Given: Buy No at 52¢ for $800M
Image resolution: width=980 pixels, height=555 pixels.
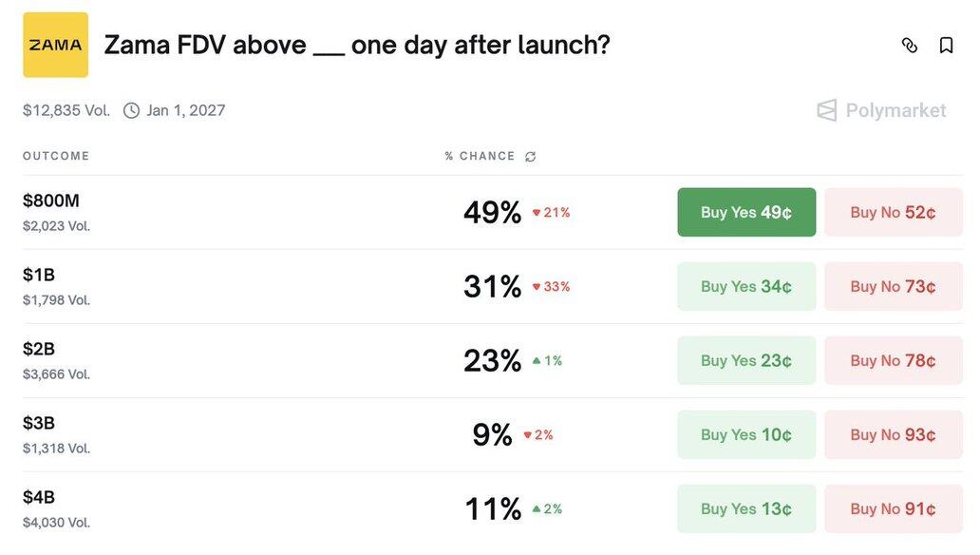Looking at the screenshot, I should [x=893, y=212].
